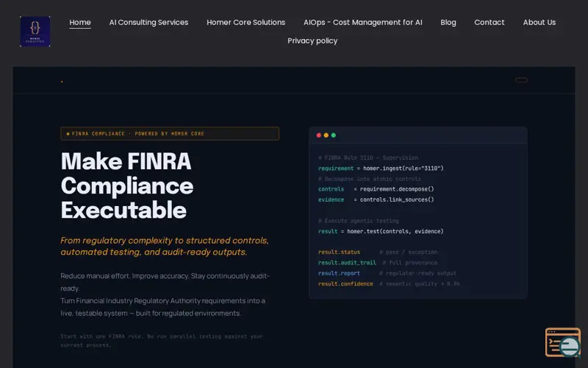Click the red window dot on code panel
Viewport: 588px width, 368px height.
click(319, 135)
